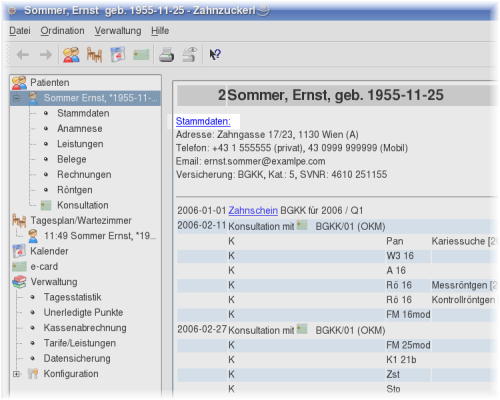Collapse the Sommer Ernst patient tree node
Image resolution: width=500 pixels, height=400 pixels.
tap(16, 98)
